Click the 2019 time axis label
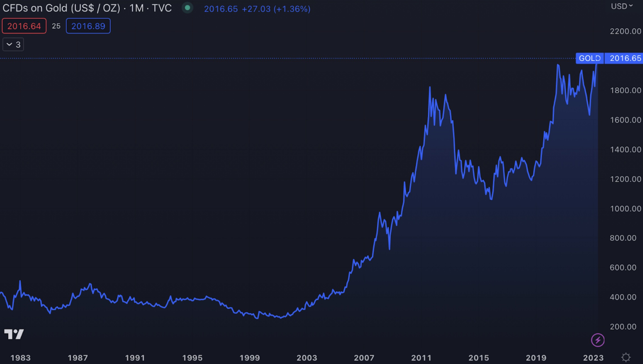The height and width of the screenshot is (364, 643). pyautogui.click(x=536, y=358)
